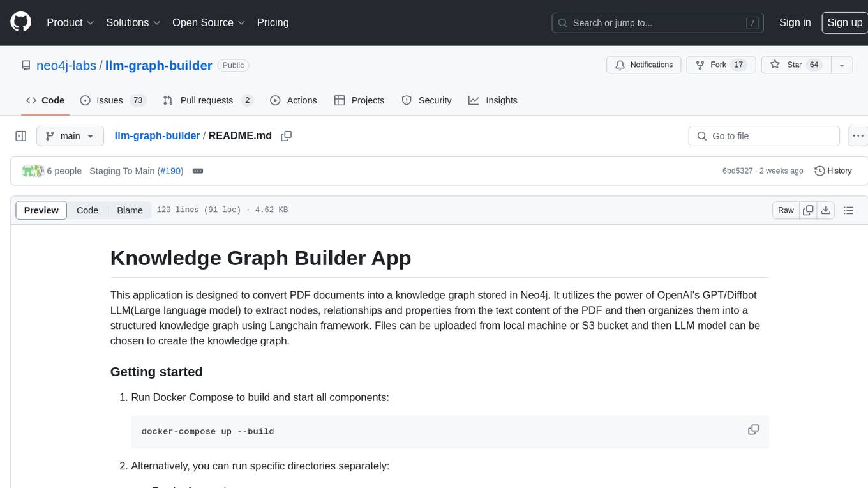Image resolution: width=868 pixels, height=488 pixels.
Task: Expand the commit message details ellipsis
Action: 198,171
